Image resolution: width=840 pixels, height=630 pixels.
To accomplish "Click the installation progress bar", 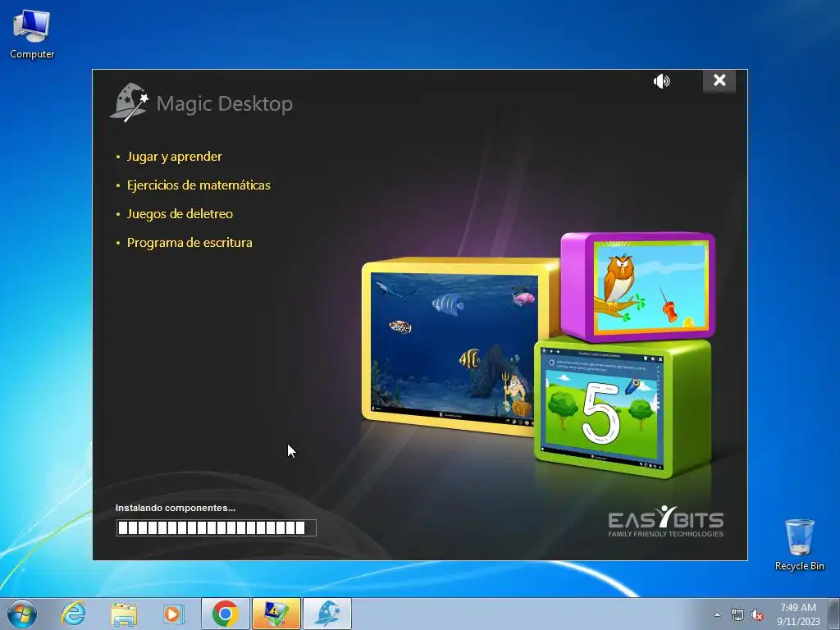I will (217, 527).
